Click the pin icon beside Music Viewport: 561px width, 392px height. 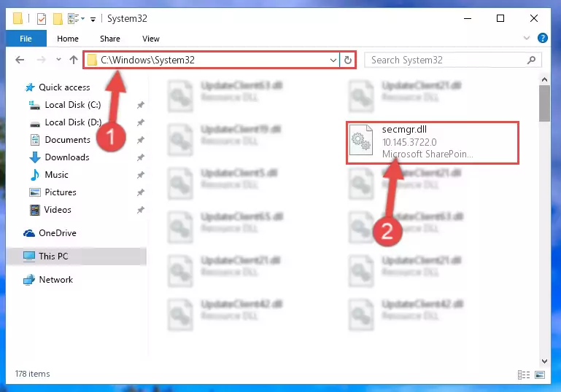point(141,175)
